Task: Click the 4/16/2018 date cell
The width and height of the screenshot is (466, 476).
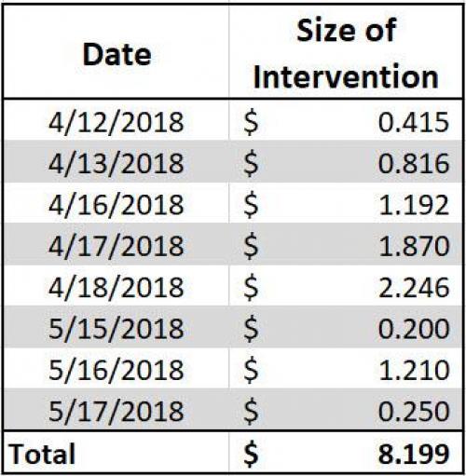Action: [116, 203]
